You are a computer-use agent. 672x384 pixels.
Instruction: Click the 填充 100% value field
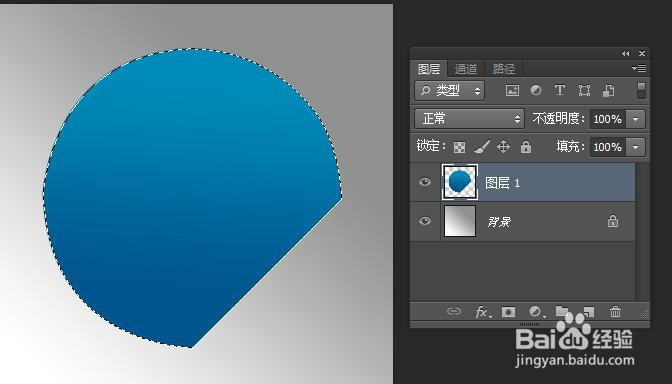[608, 147]
